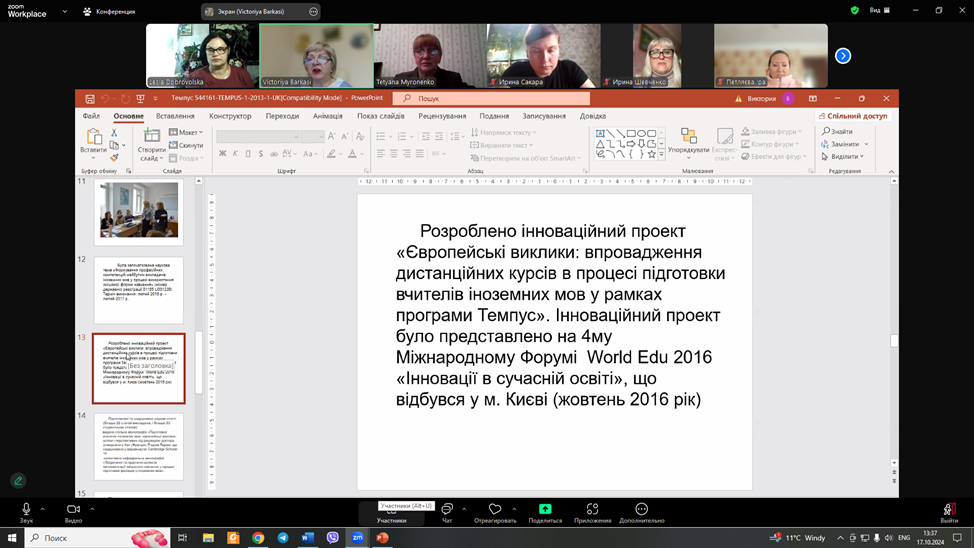974x548 pixels.
Task: Select slide 14 thumbnail in the panel
Action: pos(139,447)
